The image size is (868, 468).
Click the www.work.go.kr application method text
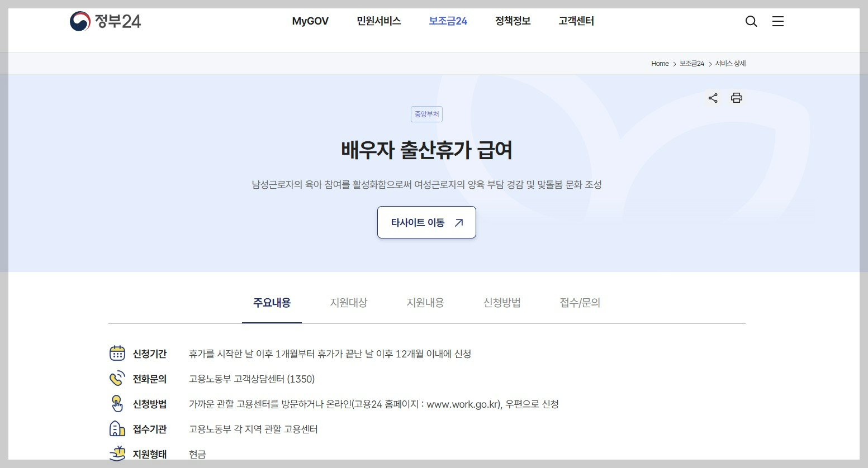(374, 404)
